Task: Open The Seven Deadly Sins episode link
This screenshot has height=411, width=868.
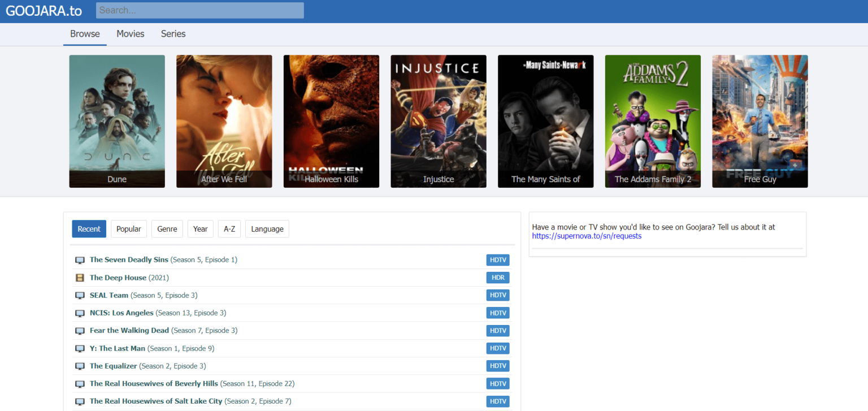Action: click(x=163, y=260)
